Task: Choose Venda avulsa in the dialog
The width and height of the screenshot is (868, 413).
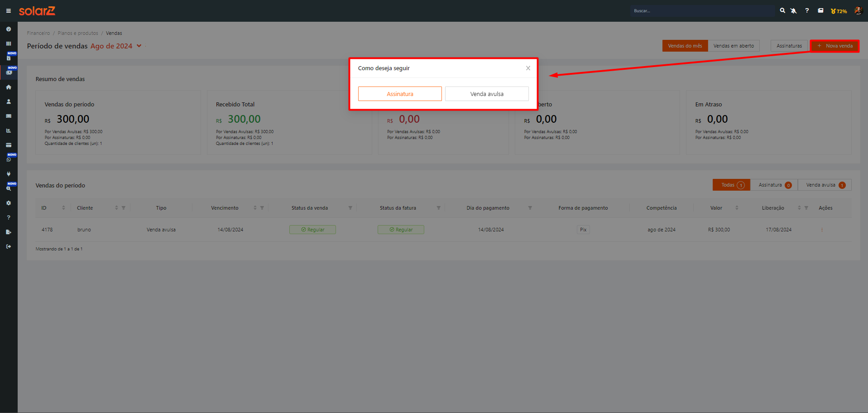Action: tap(487, 94)
